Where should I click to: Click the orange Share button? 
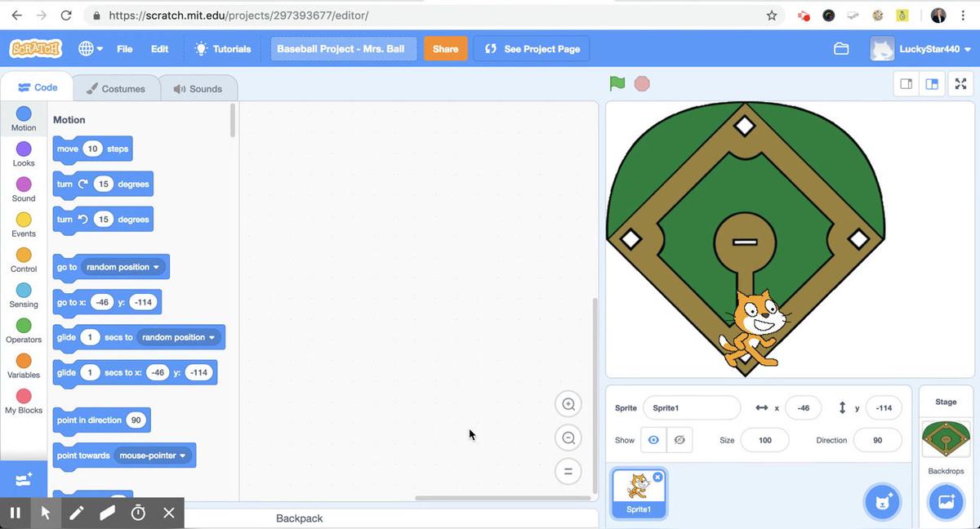tap(445, 49)
